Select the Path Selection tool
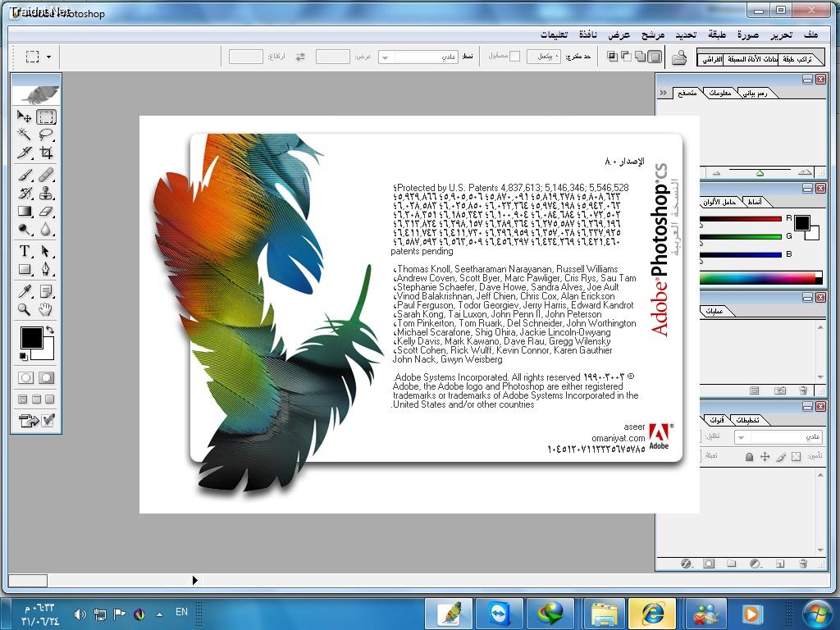The width and height of the screenshot is (840, 630). [x=46, y=251]
